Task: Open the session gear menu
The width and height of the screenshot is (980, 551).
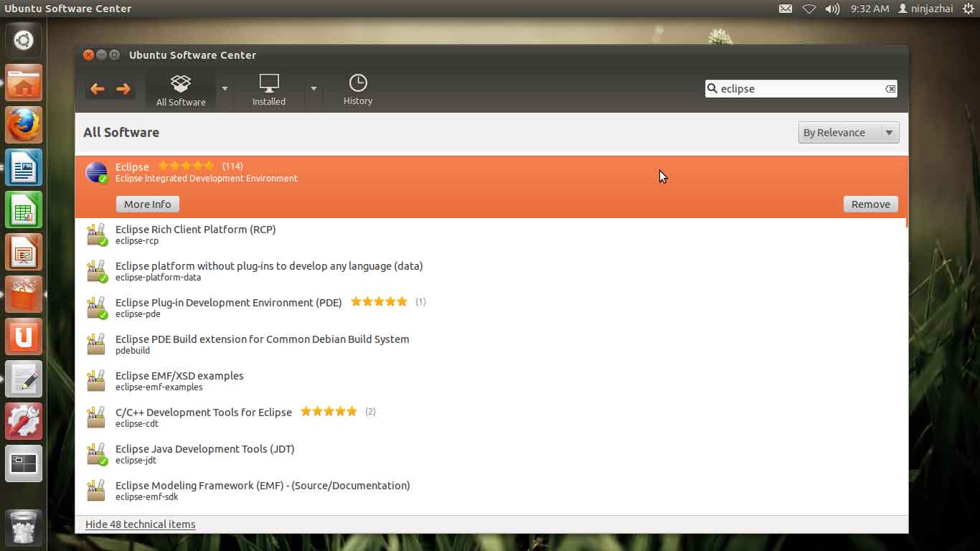Action: point(969,9)
